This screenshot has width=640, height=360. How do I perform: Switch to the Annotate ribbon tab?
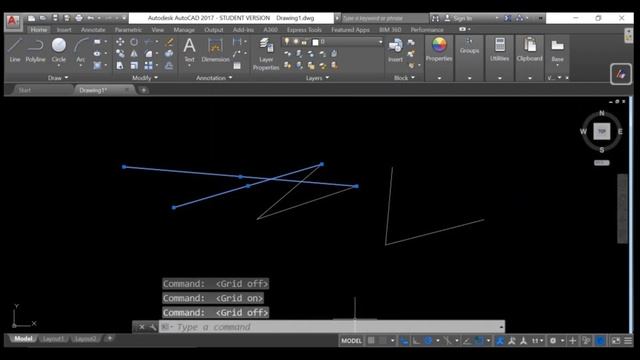93,30
